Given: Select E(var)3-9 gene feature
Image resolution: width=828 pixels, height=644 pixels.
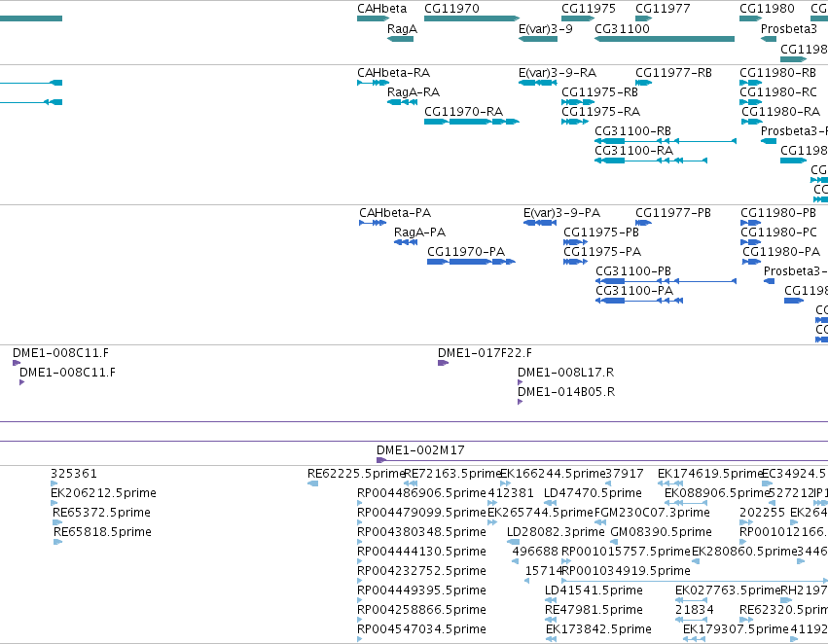Looking at the screenshot, I should [x=537, y=39].
